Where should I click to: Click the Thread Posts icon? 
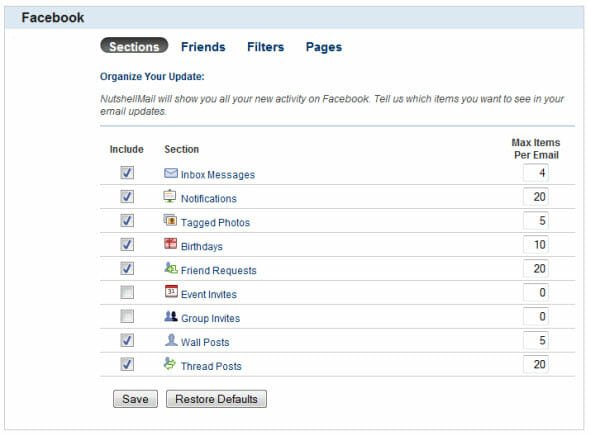click(170, 364)
